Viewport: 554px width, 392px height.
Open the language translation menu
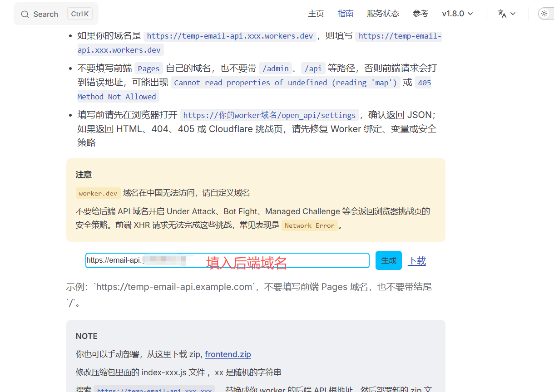[x=507, y=14]
